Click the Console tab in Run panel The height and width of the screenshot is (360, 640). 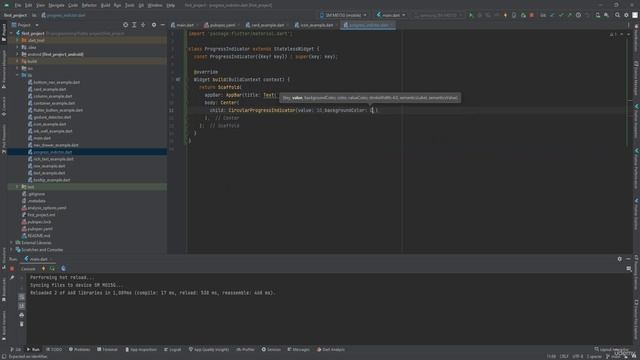[28, 269]
